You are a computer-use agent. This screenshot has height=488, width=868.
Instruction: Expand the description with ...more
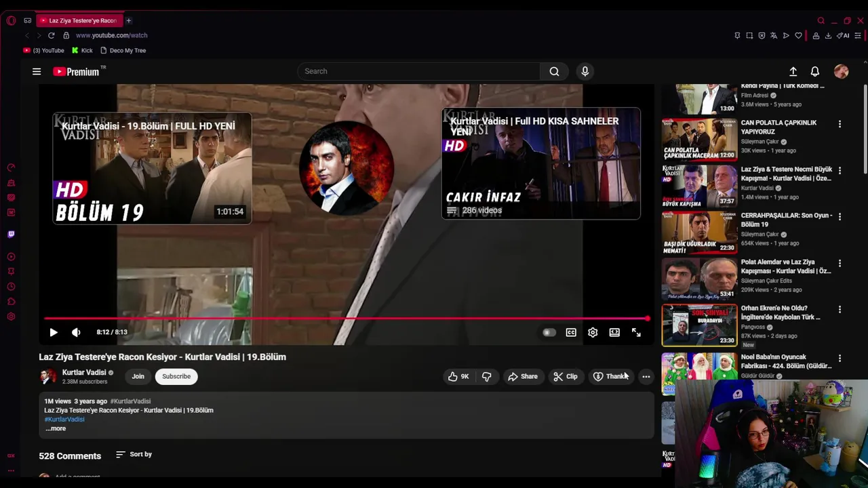tap(56, 428)
